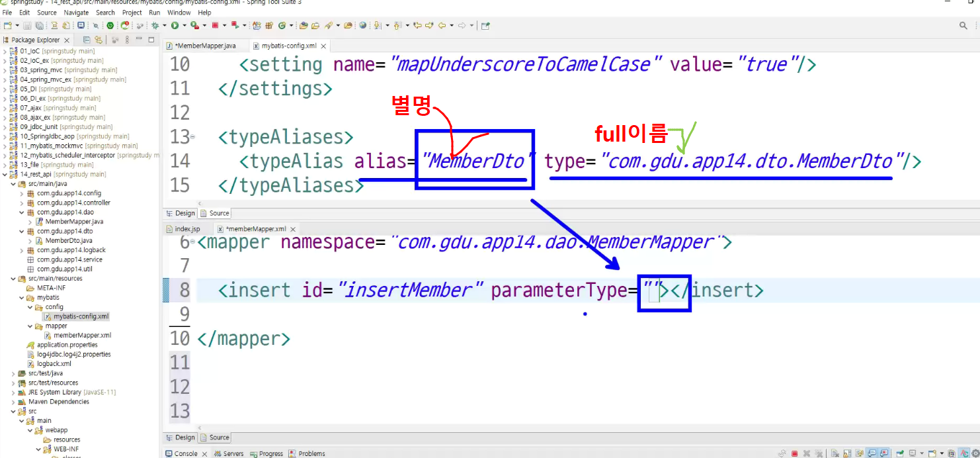Click the Next Annotation arrow icon
This screenshot has width=980, height=458.
[377, 26]
